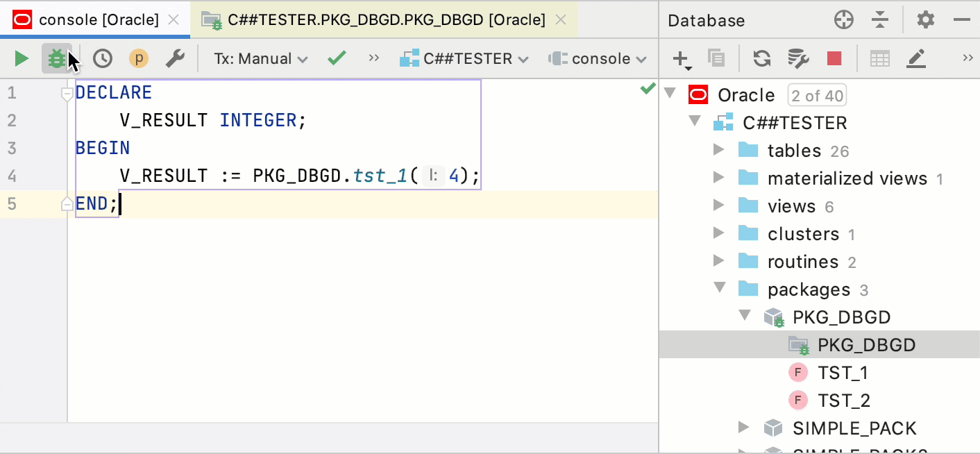
Task: Expand the tables node in the tree
Action: pos(720,150)
